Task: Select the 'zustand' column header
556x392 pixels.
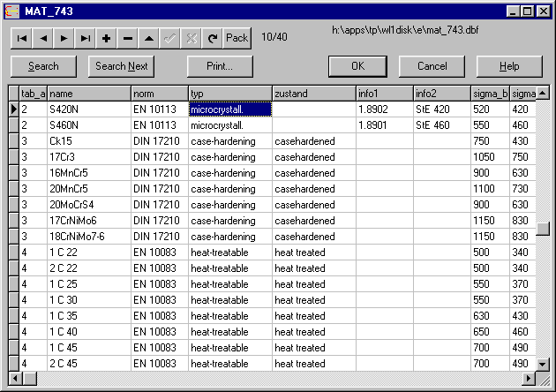Action: [313, 94]
